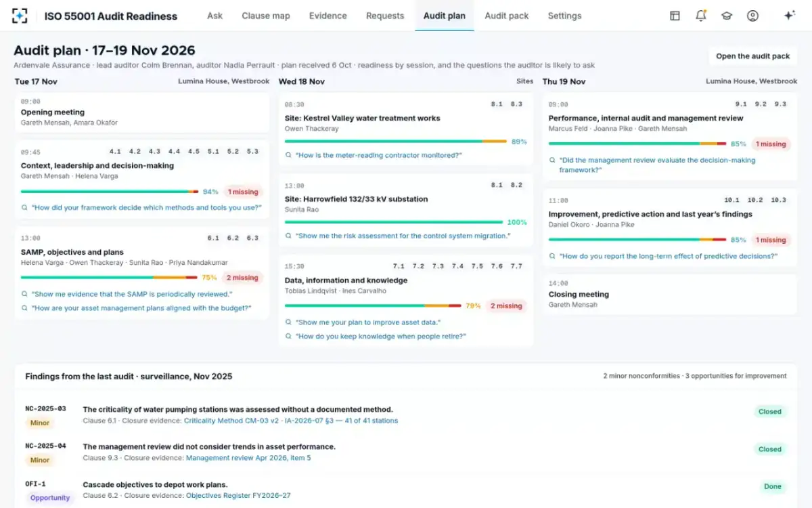Open the user account icon
The width and height of the screenshot is (812, 508).
pyautogui.click(x=752, y=16)
